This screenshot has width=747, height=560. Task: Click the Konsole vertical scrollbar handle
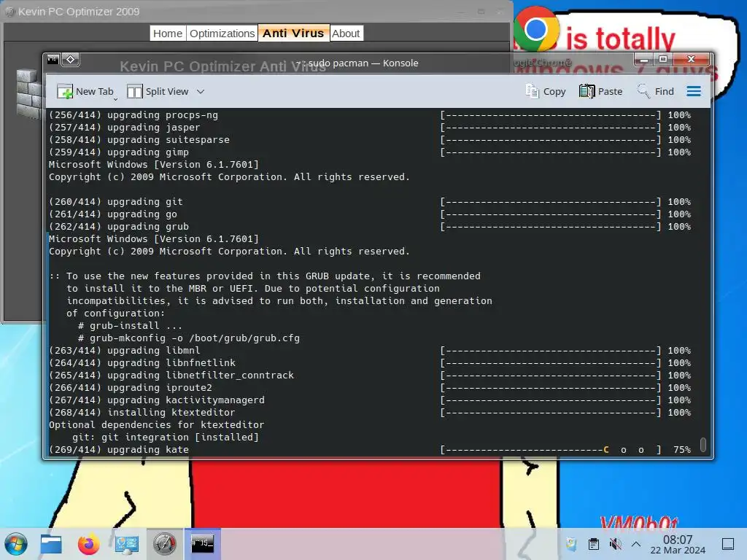click(x=703, y=444)
